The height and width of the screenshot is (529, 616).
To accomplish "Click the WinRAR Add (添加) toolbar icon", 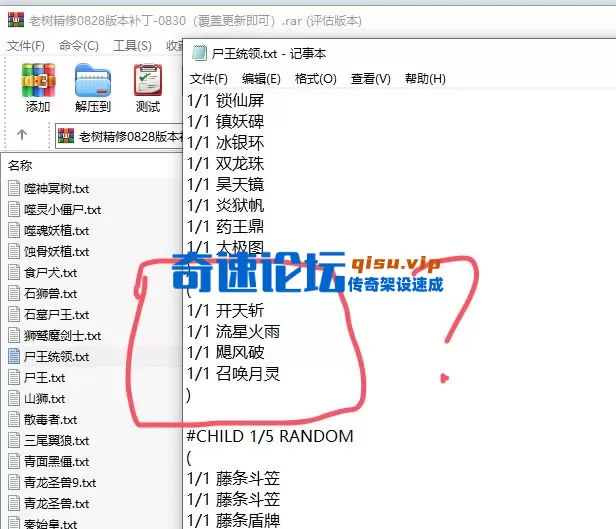I will pos(38,88).
